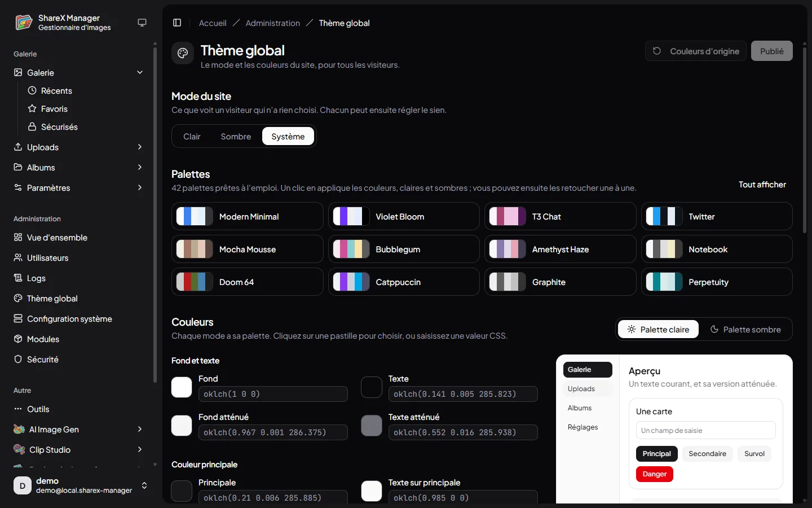The height and width of the screenshot is (508, 812).
Task: Apply the Violet Bloom palette
Action: pyautogui.click(x=404, y=216)
